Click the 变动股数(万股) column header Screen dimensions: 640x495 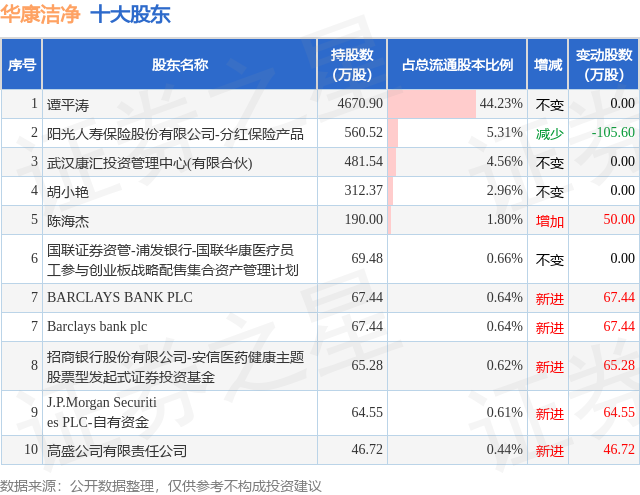pyautogui.click(x=604, y=64)
